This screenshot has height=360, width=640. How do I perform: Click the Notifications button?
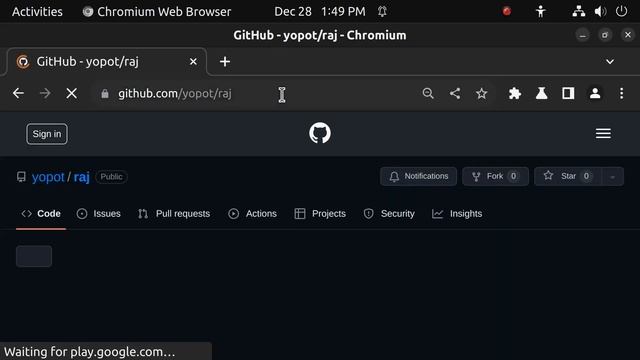418,176
